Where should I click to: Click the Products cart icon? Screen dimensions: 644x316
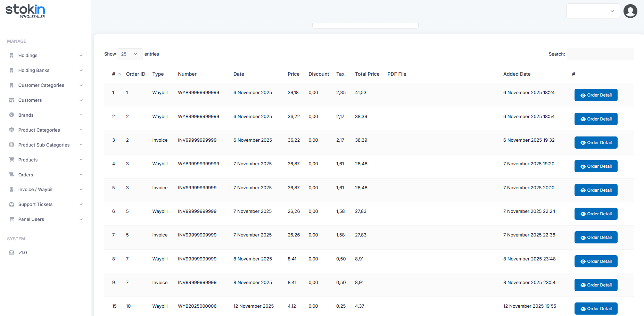[x=11, y=160]
